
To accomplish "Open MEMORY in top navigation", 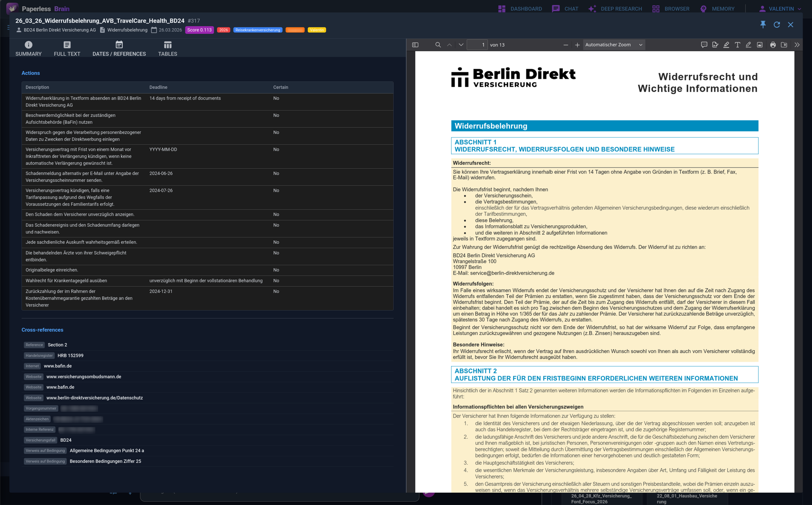I will coord(717,9).
